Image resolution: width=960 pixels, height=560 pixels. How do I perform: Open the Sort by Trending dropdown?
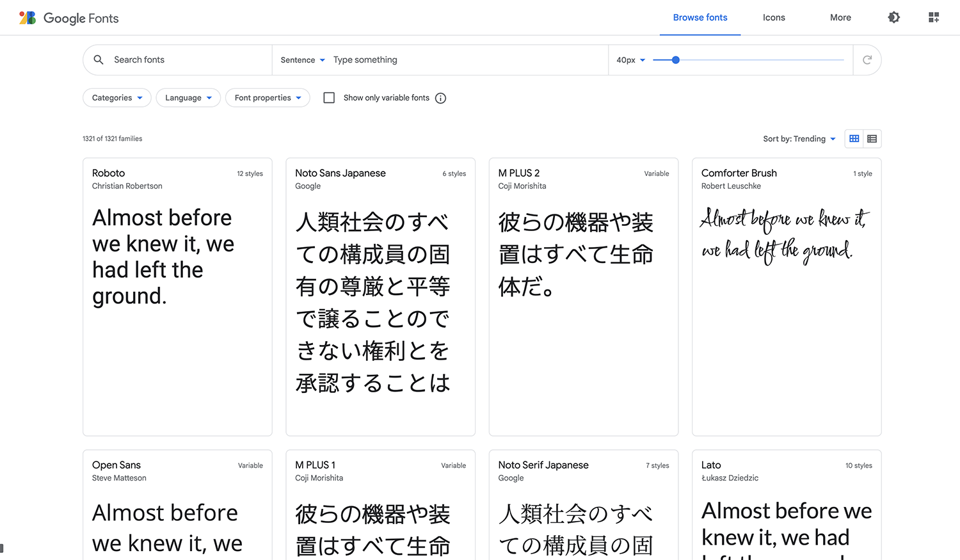click(799, 139)
